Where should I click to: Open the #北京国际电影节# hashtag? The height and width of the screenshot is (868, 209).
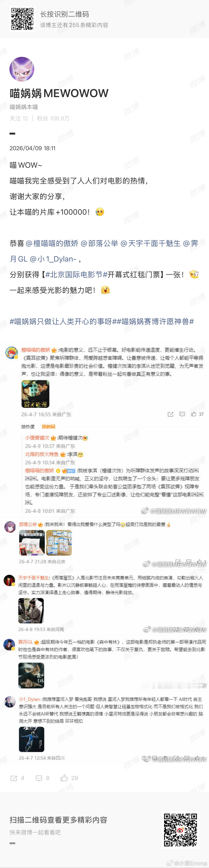(x=76, y=275)
